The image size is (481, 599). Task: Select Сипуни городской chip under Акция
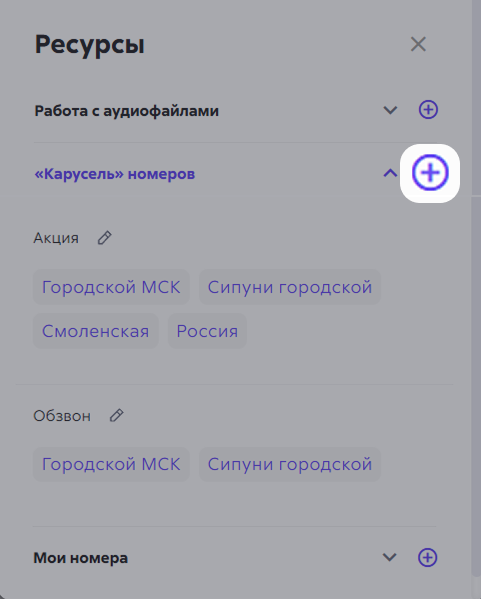tap(290, 287)
